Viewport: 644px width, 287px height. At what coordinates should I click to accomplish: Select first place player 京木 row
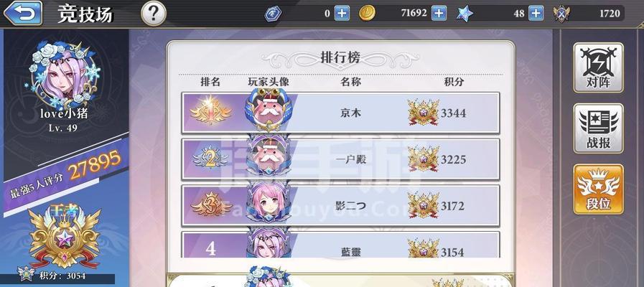[340, 113]
